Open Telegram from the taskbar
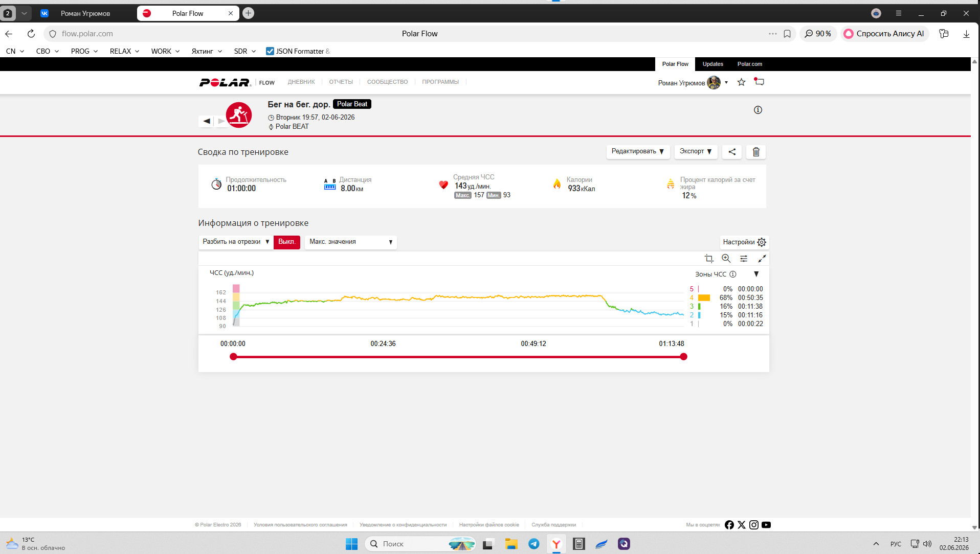The width and height of the screenshot is (980, 554). click(x=533, y=544)
